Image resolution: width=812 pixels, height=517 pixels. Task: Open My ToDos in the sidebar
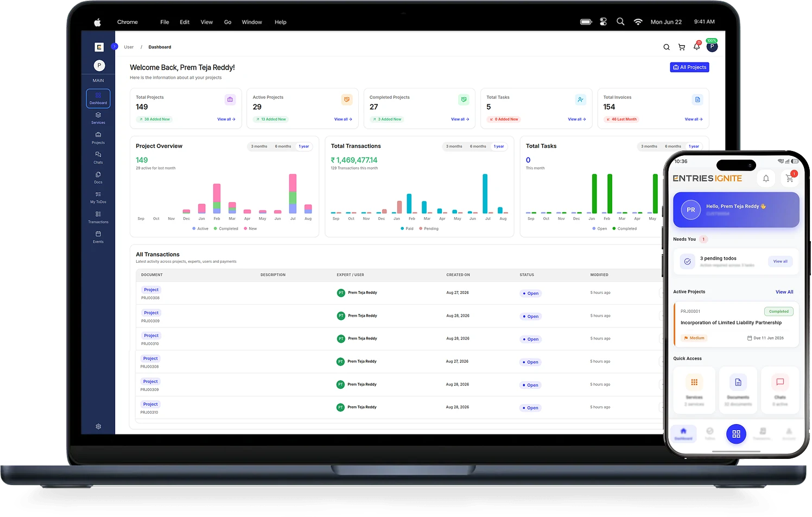click(98, 197)
